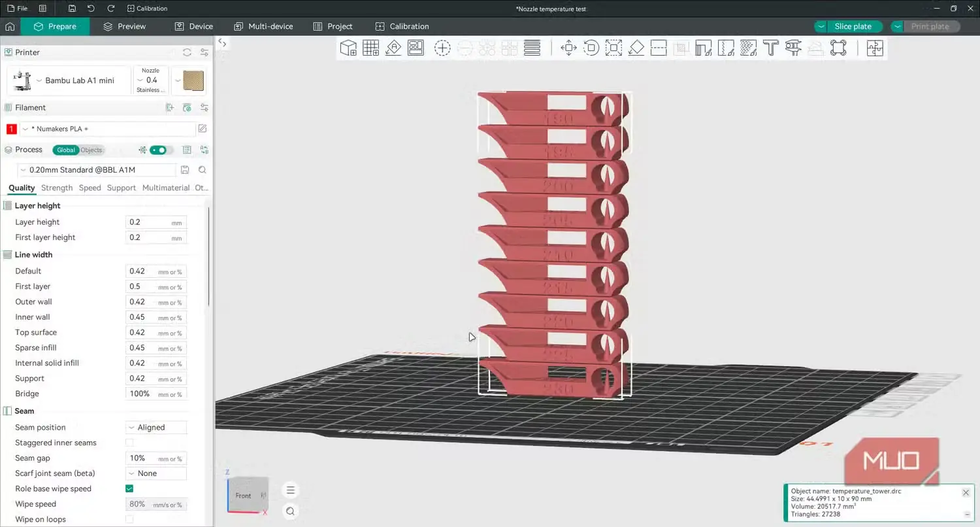Click the build plate type thumbnail
Screen dimensions: 980x527
point(193,81)
